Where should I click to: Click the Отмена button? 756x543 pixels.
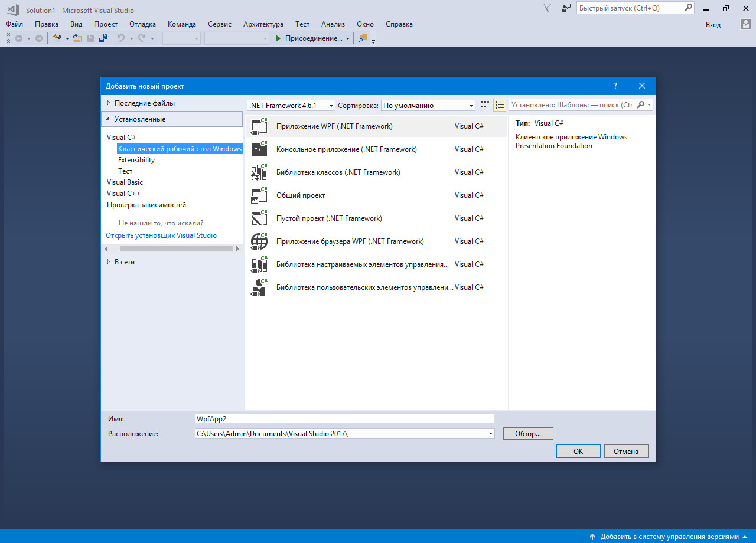point(626,451)
